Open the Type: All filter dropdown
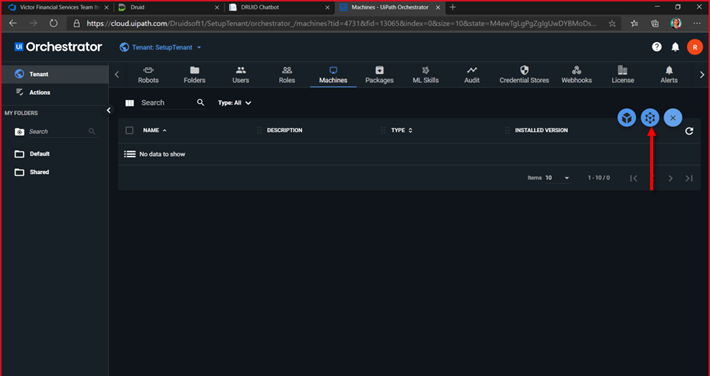 point(235,103)
